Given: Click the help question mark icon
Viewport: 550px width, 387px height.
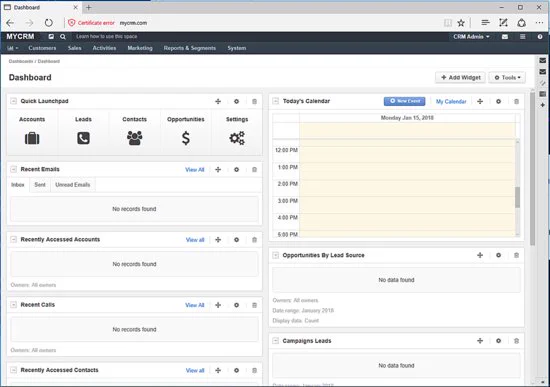Looking at the screenshot, I should [540, 36].
